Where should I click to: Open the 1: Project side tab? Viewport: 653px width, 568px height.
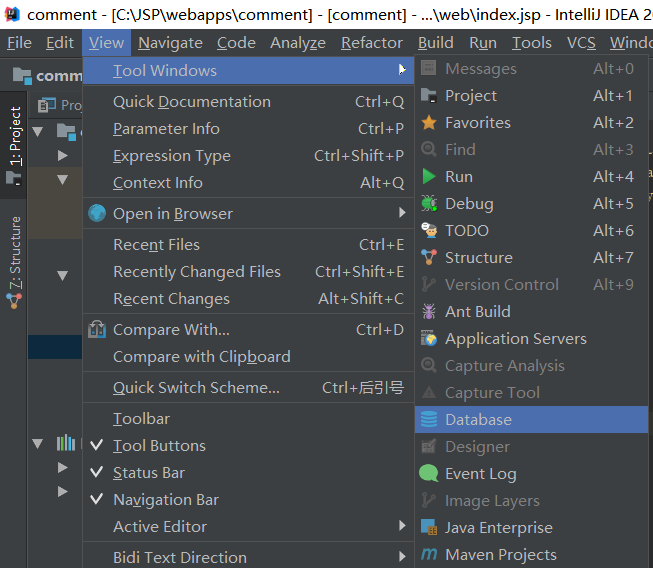15,137
